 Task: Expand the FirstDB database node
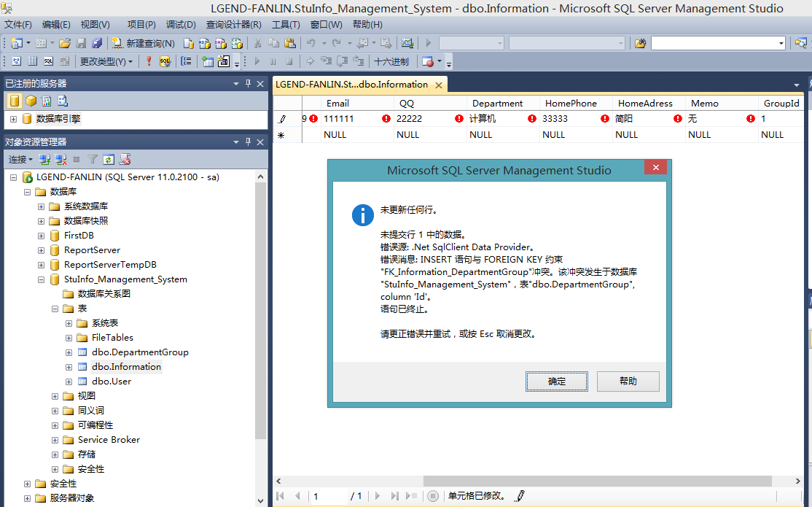(x=41, y=236)
